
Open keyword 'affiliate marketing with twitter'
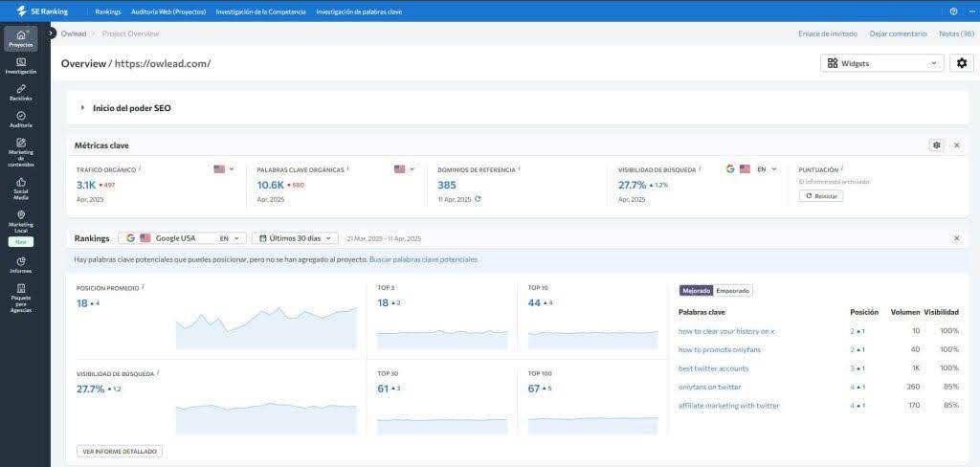[x=728, y=406]
